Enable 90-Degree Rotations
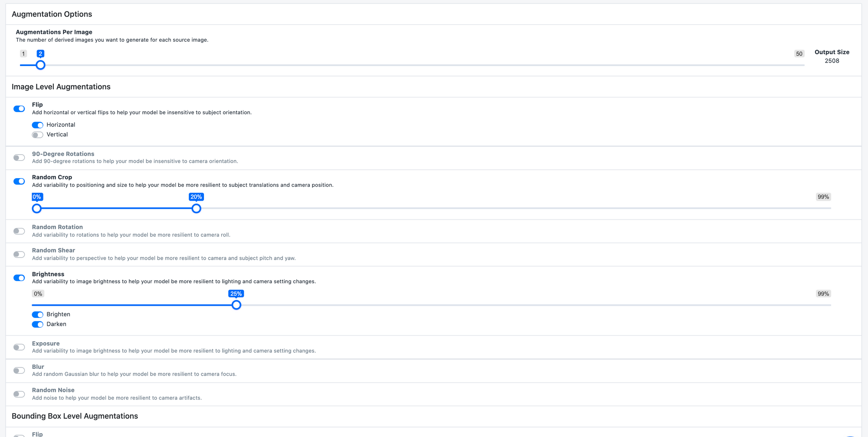This screenshot has height=437, width=868. tap(19, 157)
